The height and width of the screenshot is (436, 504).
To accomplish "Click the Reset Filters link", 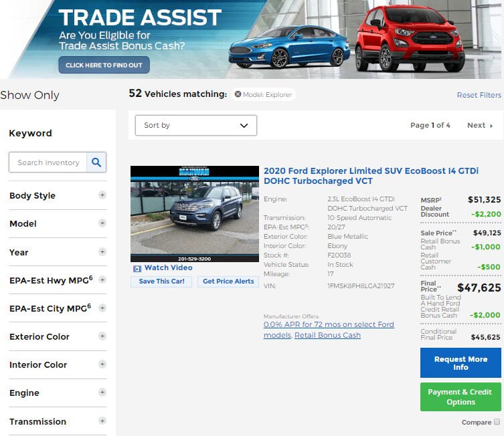I will point(479,95).
